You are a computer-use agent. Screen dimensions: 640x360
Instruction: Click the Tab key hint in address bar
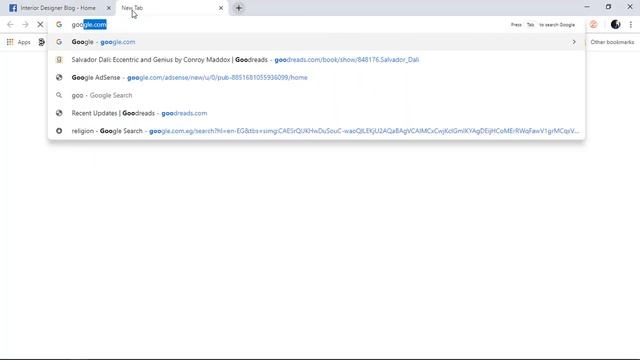coord(530,25)
